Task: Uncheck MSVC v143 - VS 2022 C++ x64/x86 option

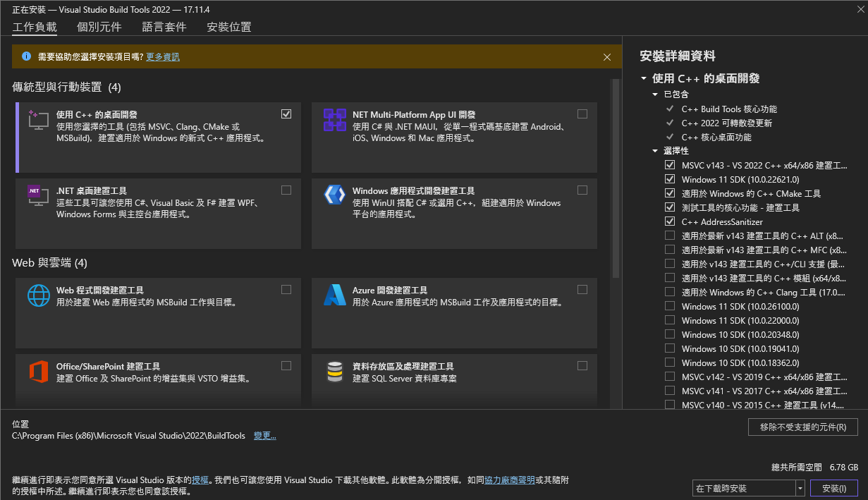Action: click(x=670, y=165)
